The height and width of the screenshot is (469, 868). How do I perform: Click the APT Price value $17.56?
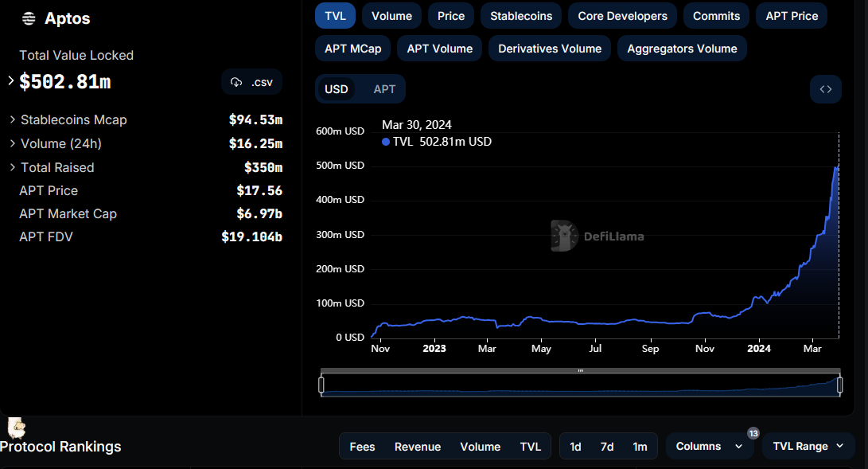pyautogui.click(x=259, y=190)
